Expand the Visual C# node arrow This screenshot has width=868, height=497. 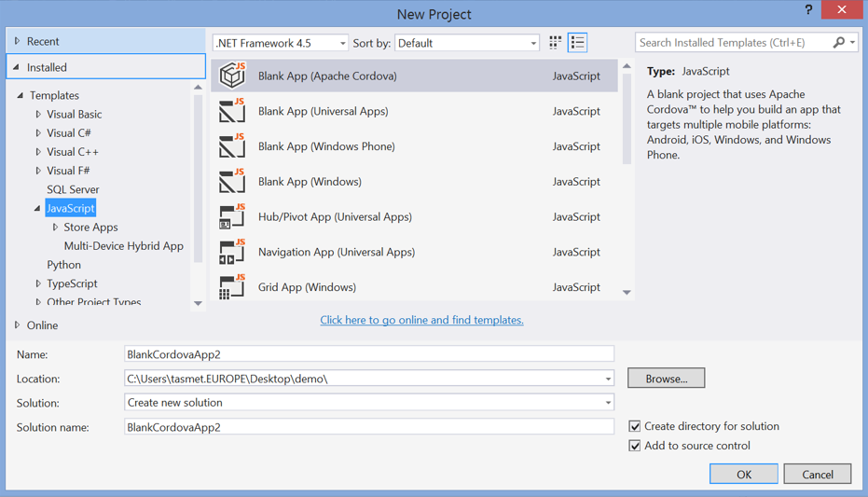click(x=38, y=132)
